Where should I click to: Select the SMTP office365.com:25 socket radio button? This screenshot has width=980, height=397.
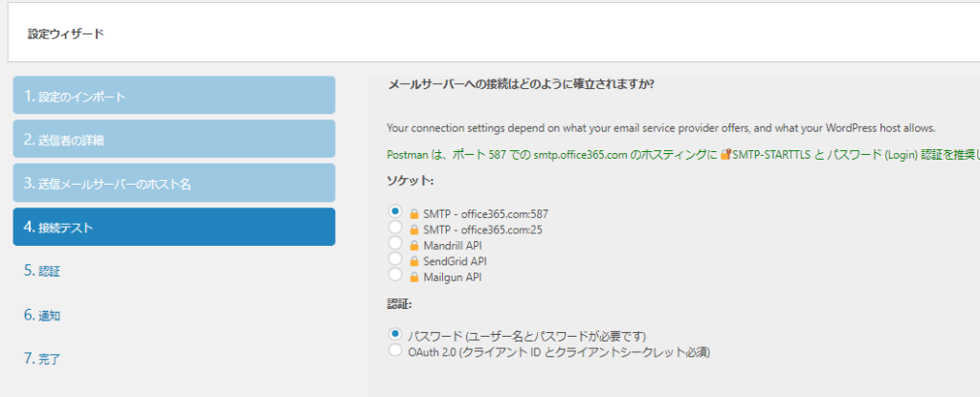pyautogui.click(x=395, y=229)
